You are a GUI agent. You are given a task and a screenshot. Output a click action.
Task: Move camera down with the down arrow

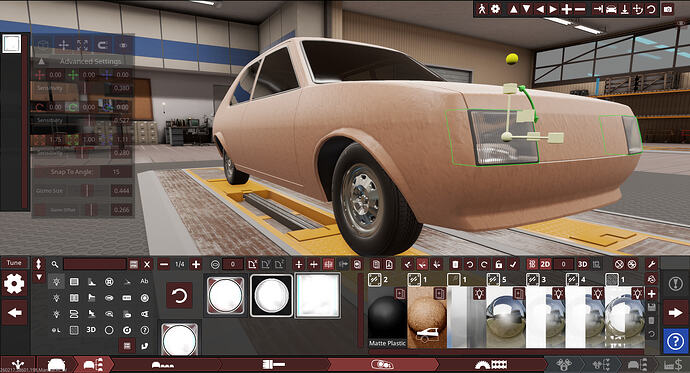click(526, 9)
